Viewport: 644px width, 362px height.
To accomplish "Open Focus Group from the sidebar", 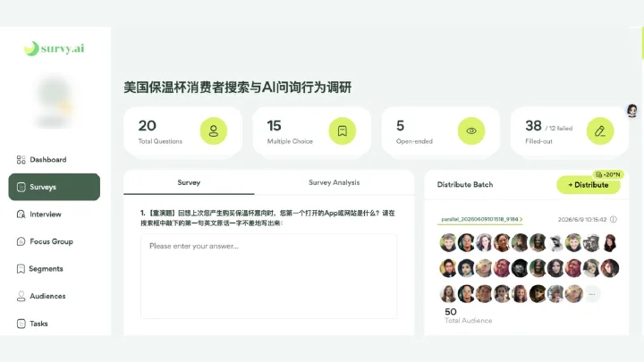I will click(45, 241).
